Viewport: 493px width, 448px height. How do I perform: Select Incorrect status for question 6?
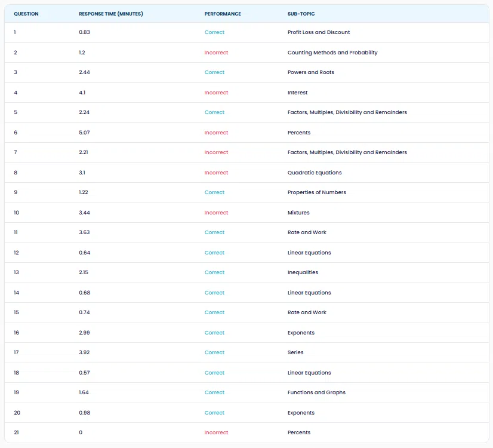pos(216,133)
